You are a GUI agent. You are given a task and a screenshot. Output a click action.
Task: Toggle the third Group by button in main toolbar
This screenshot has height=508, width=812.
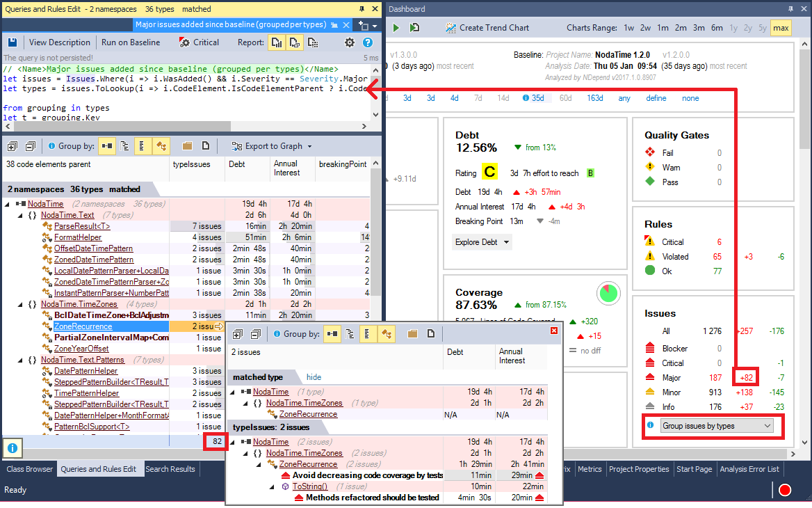[x=142, y=146]
